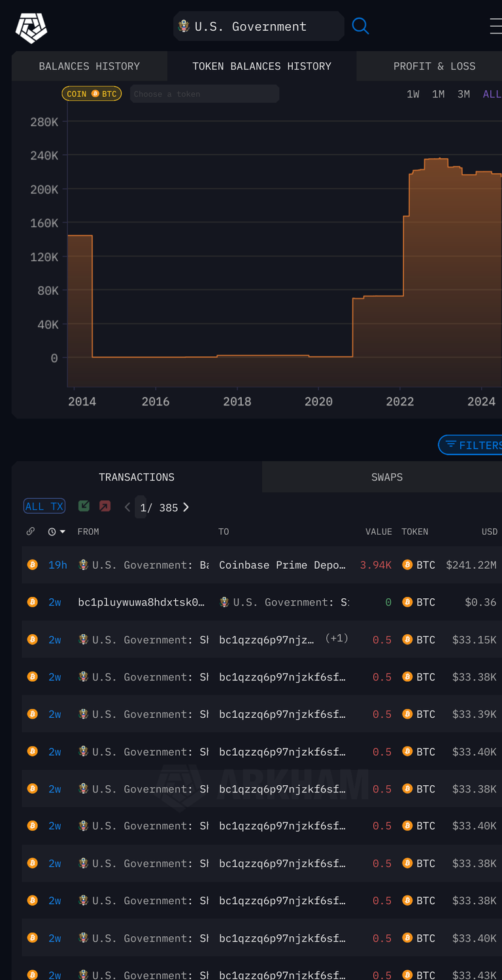Image resolution: width=502 pixels, height=980 pixels.
Task: Click Bitcoin icon of the 19h transaction
Action: point(32,565)
